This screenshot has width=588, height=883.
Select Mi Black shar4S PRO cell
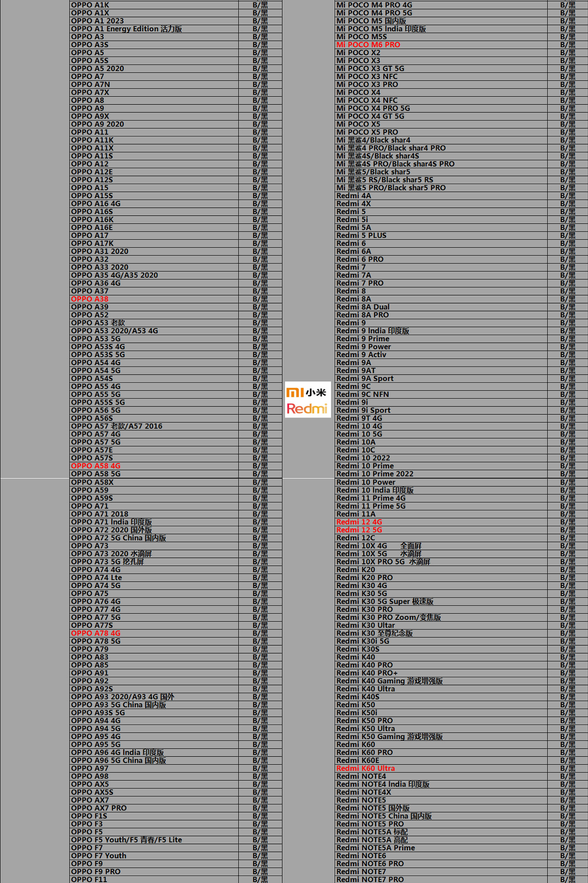441,164
